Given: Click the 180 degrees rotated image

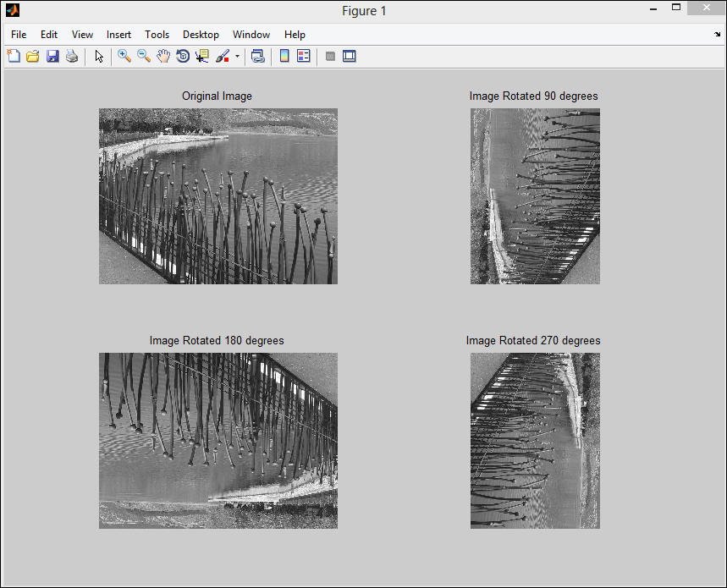Looking at the screenshot, I should [218, 441].
